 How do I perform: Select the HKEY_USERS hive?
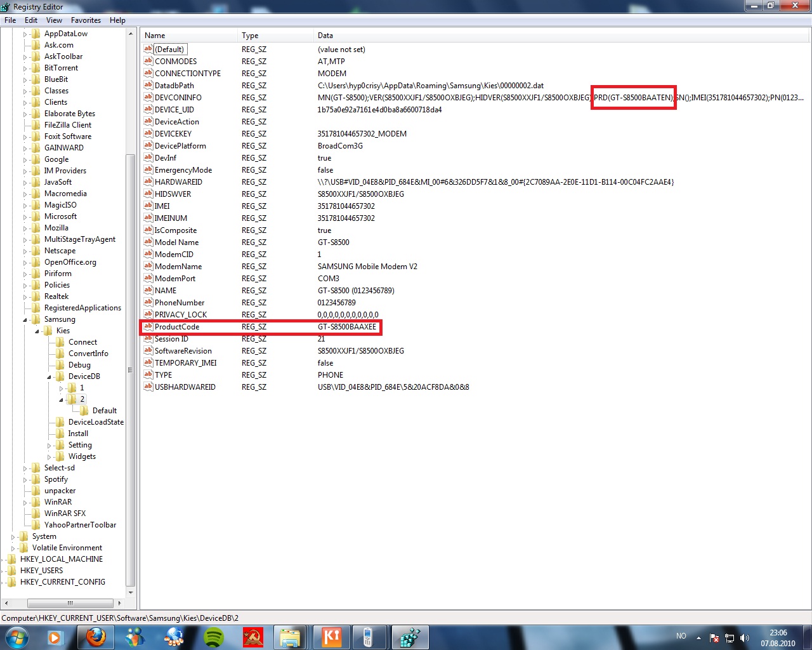tap(41, 571)
